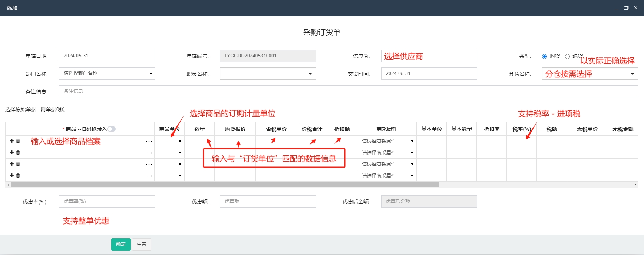Select the 购货 radio button
Image resolution: width=644 pixels, height=255 pixels.
(x=544, y=56)
